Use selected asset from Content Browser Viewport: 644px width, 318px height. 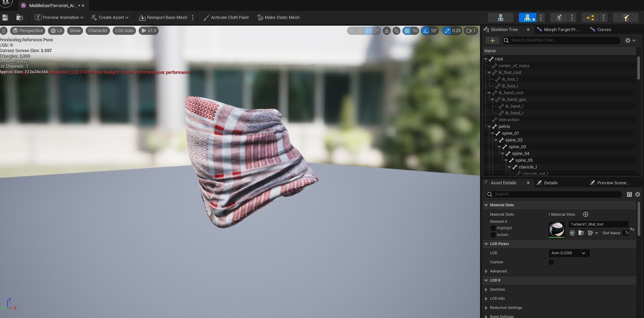[x=572, y=233]
